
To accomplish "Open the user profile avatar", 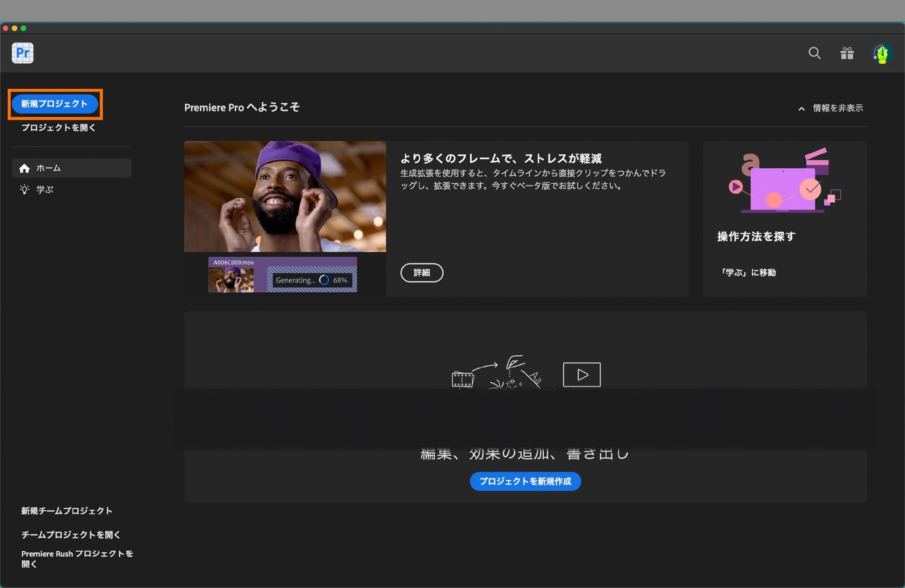I will click(881, 53).
